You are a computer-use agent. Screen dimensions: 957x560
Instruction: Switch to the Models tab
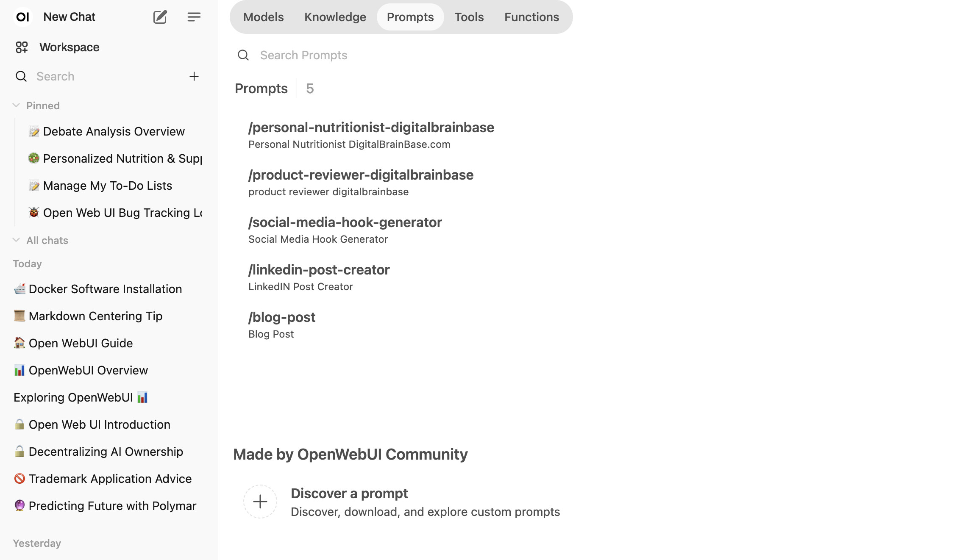[264, 17]
